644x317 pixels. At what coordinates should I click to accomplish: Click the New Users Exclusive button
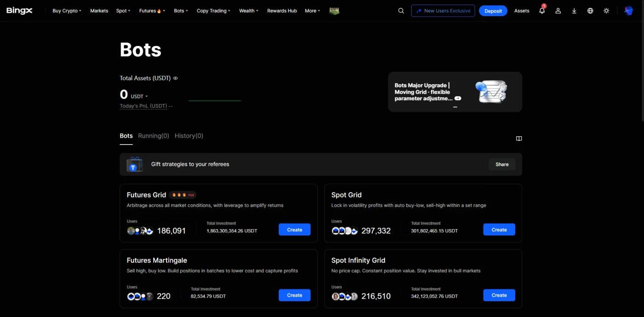click(443, 11)
